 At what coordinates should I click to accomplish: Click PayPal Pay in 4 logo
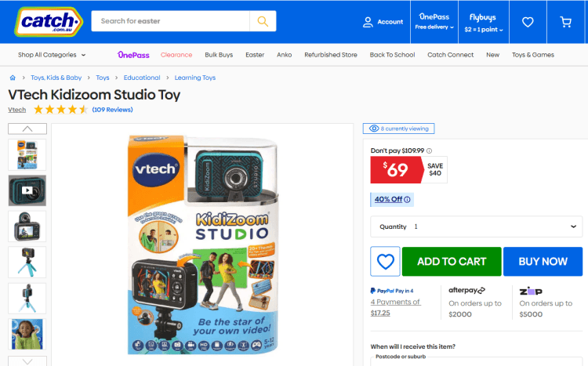(392, 291)
